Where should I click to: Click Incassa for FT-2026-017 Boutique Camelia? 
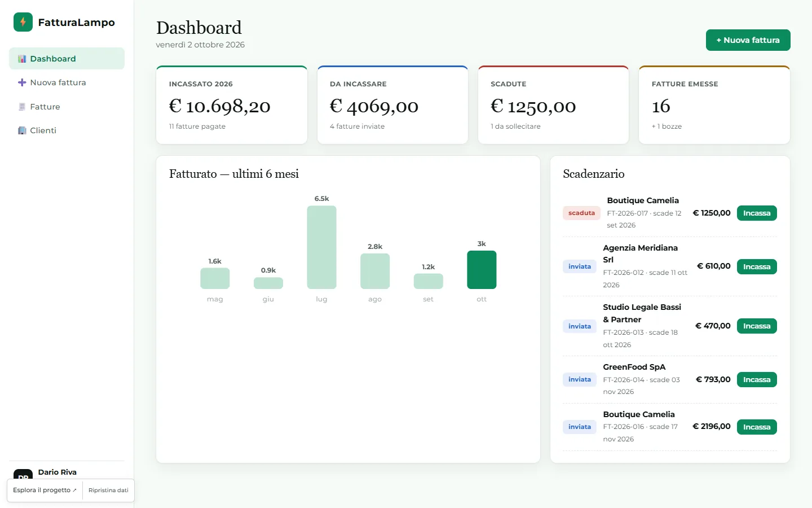coord(757,213)
